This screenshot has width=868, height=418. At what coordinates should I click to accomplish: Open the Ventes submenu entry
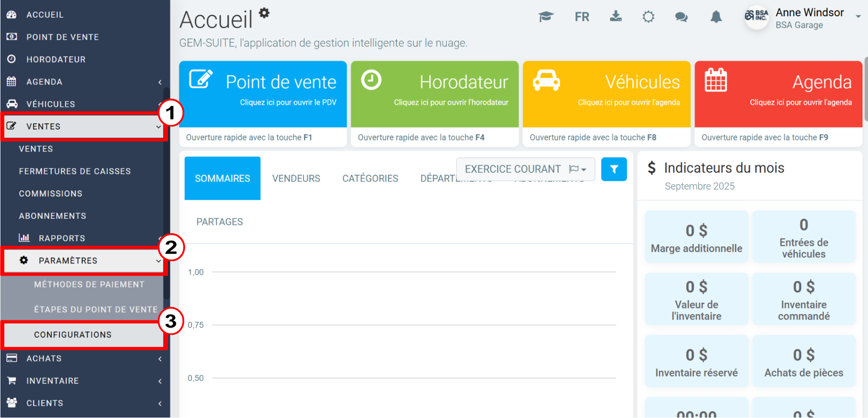36,149
